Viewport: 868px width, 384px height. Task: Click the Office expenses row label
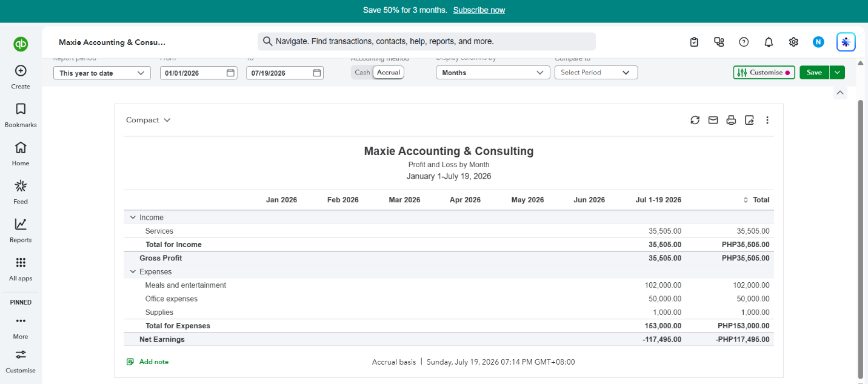(x=172, y=299)
